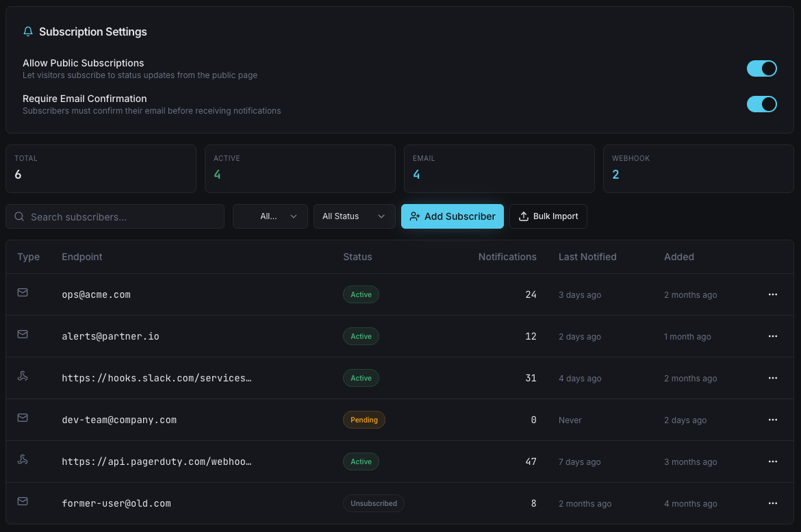Click the magnifier icon in the search bar
Screen dimensions: 801x532
pos(19,216)
